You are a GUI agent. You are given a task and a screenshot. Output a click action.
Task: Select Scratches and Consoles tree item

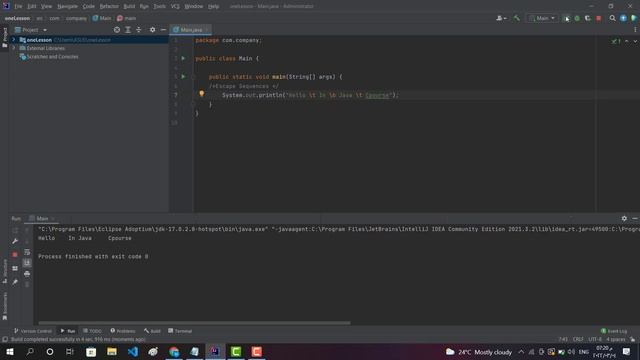(x=49, y=57)
